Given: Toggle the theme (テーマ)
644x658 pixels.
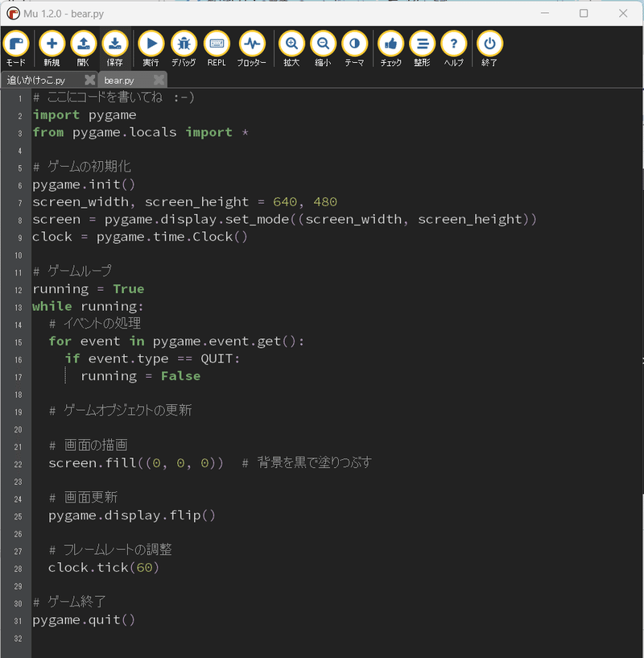Looking at the screenshot, I should point(354,48).
